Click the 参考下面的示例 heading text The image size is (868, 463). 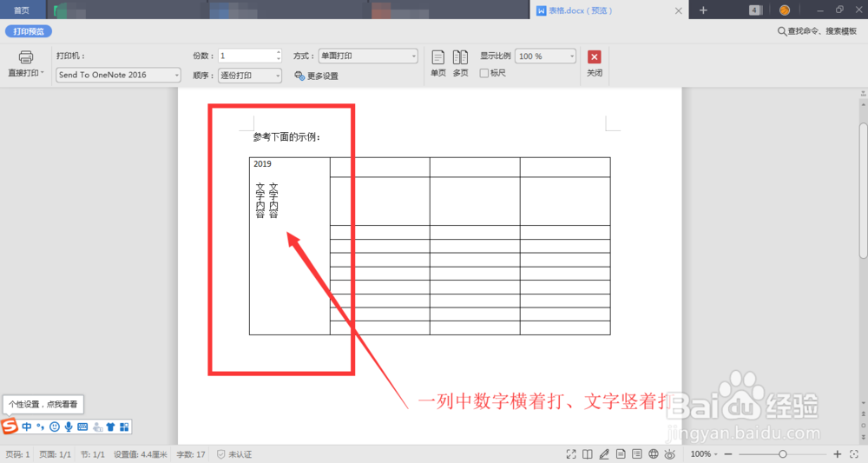pyautogui.click(x=286, y=136)
